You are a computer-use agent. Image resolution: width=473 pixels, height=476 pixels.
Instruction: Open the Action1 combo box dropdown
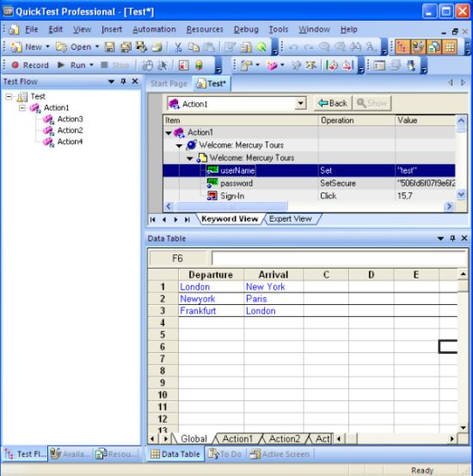[300, 103]
